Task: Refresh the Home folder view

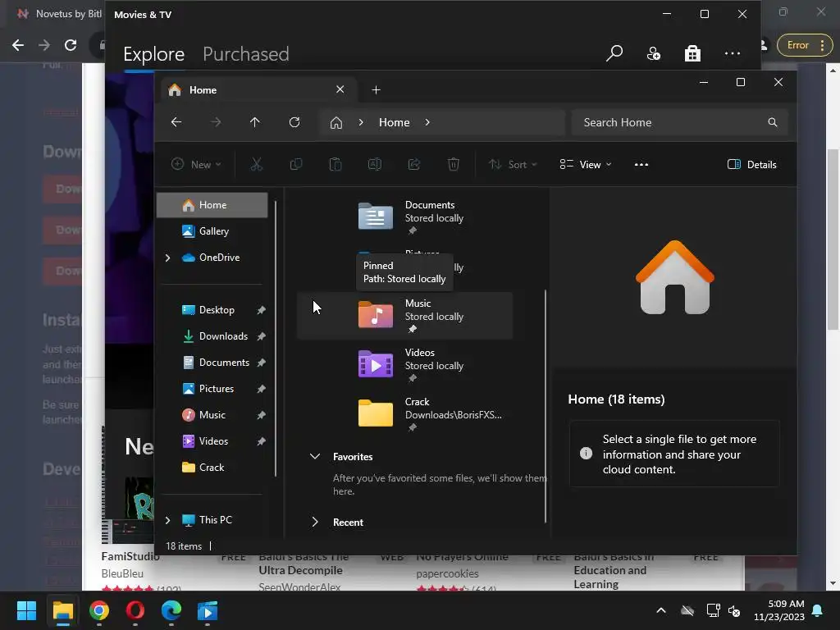Action: (294, 122)
